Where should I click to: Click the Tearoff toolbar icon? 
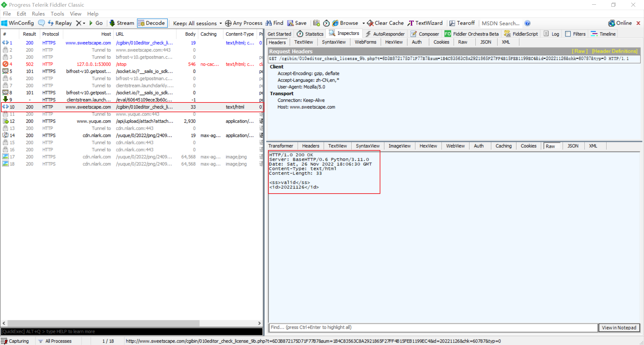(452, 23)
